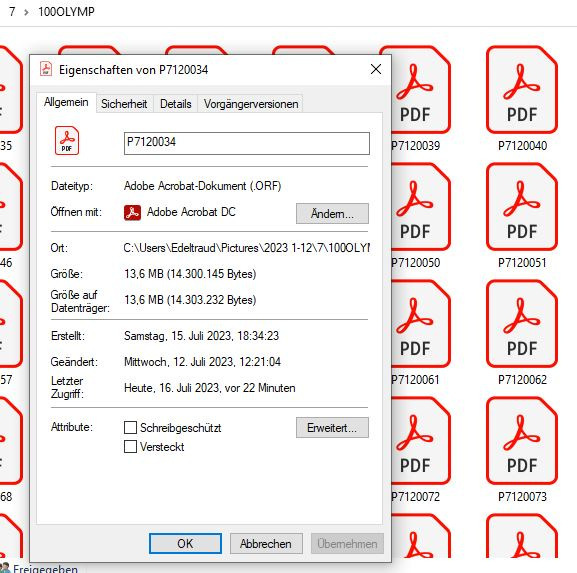The height and width of the screenshot is (573, 577).
Task: Click the Adobe Acrobat DC app icon
Action: pyautogui.click(x=132, y=212)
